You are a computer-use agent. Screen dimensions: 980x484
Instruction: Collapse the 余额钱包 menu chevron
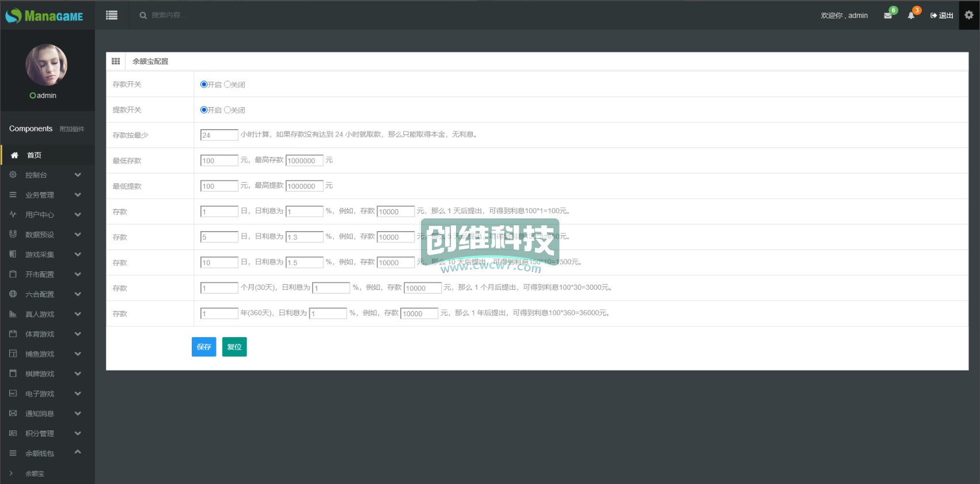[x=78, y=452]
